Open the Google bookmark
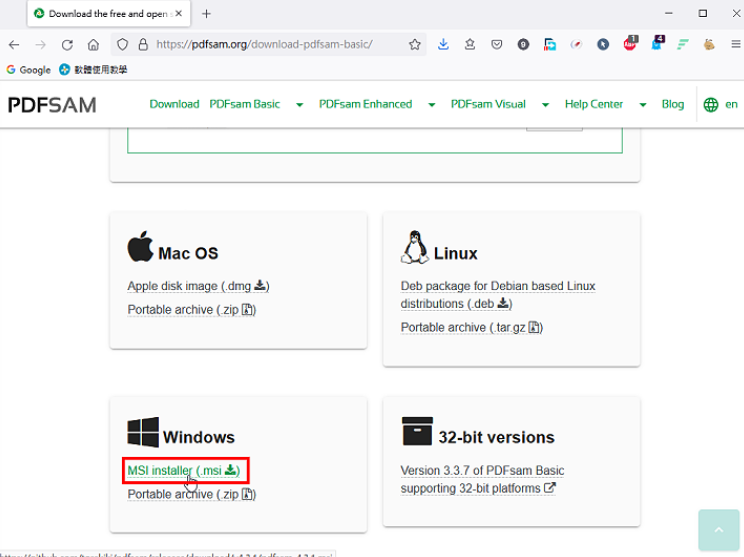Image resolution: width=744 pixels, height=557 pixels. point(28,70)
